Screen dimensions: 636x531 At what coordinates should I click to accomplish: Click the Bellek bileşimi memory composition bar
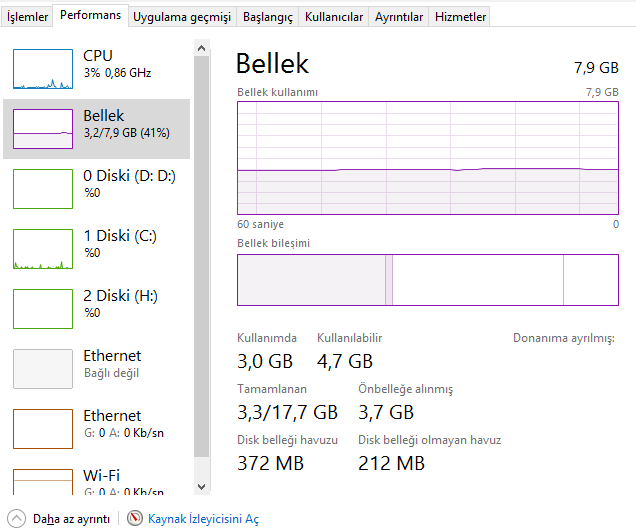click(x=427, y=280)
